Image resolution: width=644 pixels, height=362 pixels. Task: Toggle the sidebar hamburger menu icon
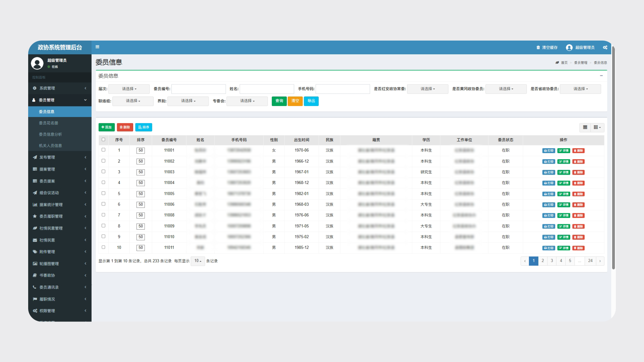pyautogui.click(x=97, y=47)
